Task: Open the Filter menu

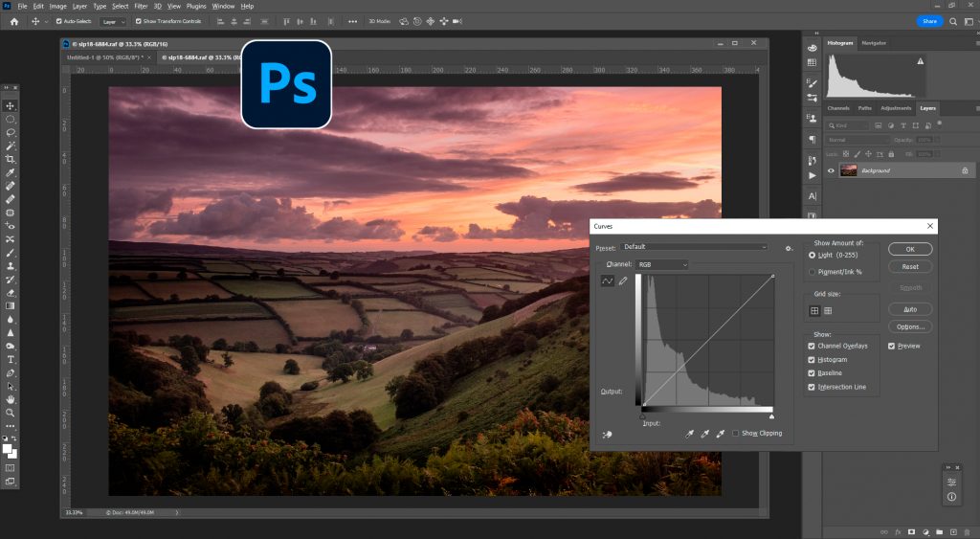Action: pos(142,7)
